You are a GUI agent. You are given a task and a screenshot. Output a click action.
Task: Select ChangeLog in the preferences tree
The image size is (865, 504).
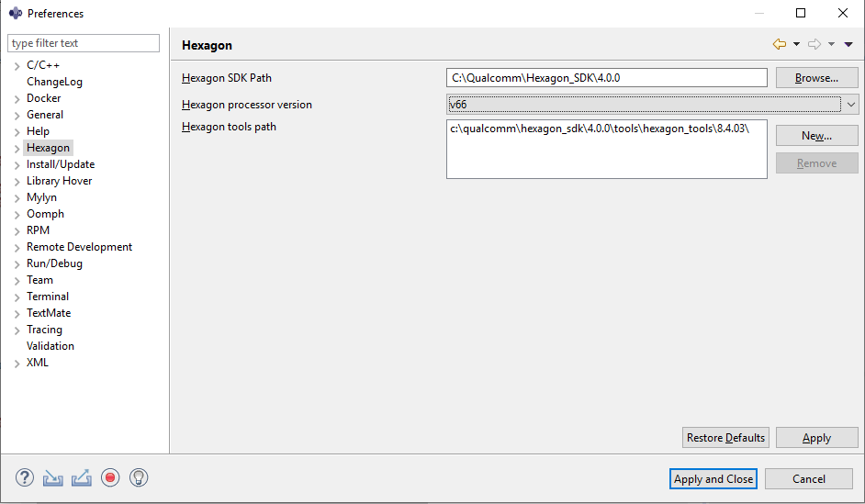[x=54, y=82]
